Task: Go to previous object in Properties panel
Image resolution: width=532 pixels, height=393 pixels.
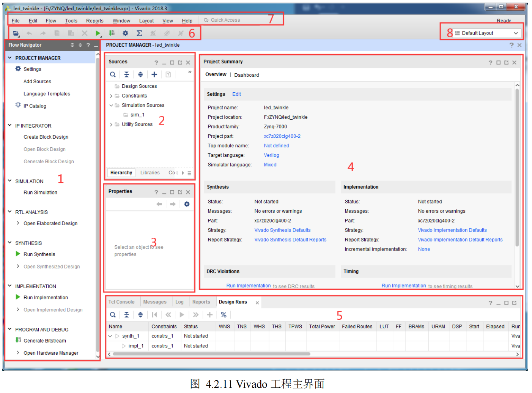Action: (159, 204)
